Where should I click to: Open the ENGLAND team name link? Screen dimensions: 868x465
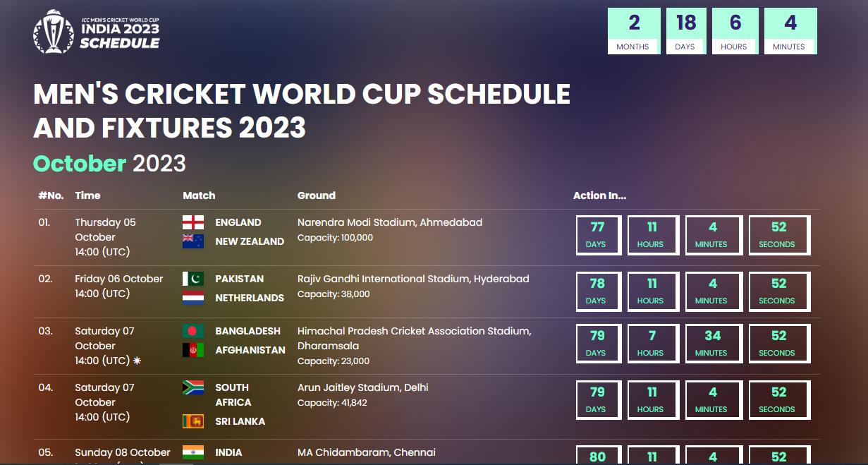(238, 222)
